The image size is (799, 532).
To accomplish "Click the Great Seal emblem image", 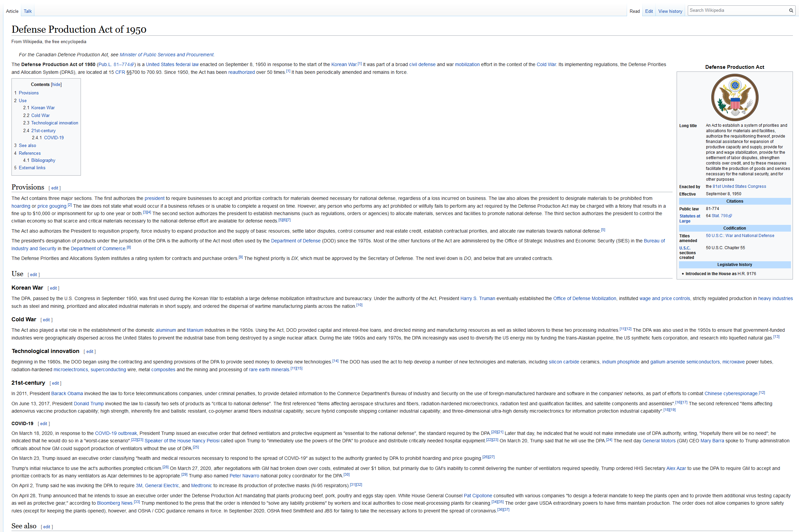I will (735, 97).
